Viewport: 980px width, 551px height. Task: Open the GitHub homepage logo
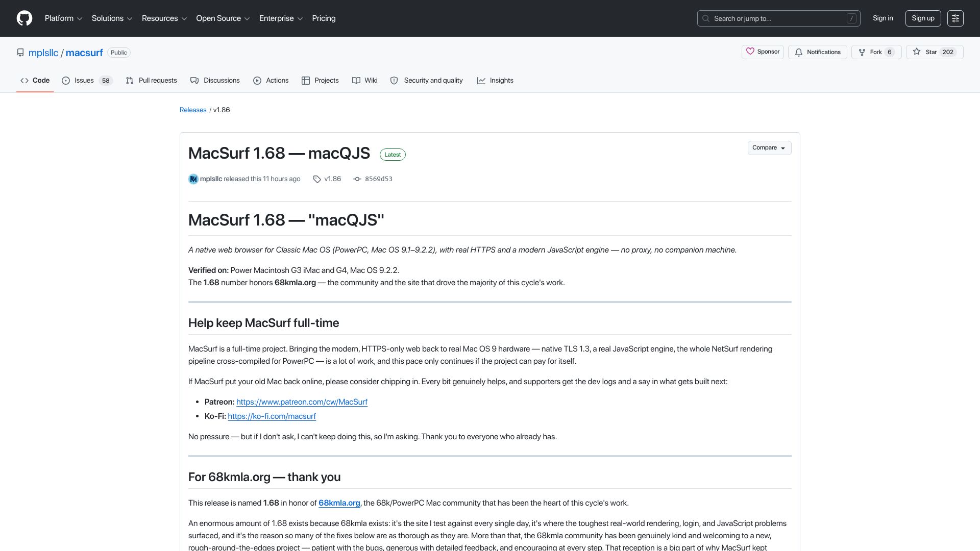coord(24,18)
